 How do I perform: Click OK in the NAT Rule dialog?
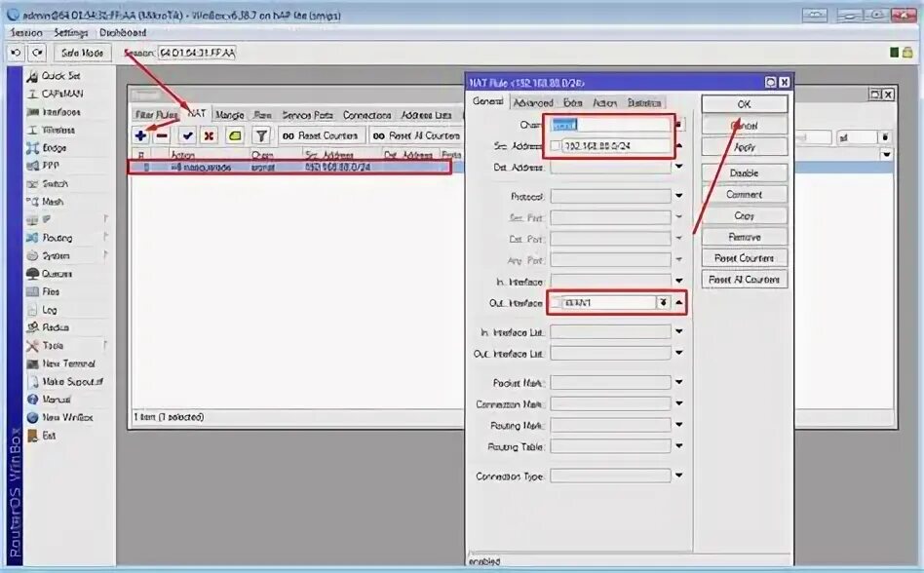tap(745, 104)
